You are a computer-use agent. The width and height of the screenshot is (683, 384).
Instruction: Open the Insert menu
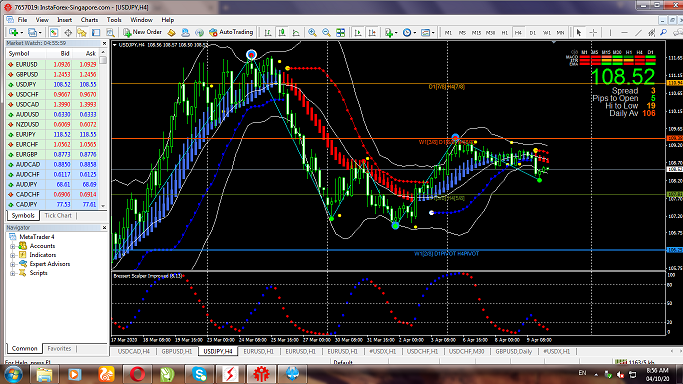[64, 20]
